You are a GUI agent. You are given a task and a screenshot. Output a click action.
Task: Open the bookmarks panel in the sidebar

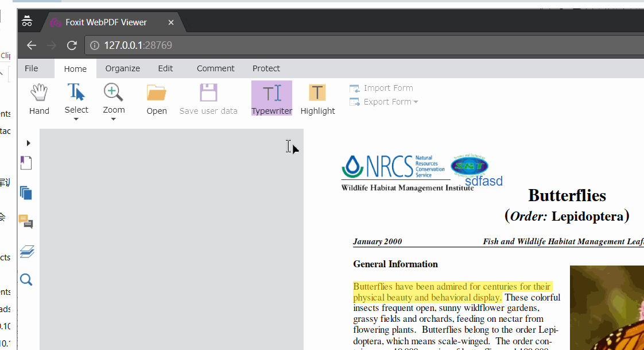pyautogui.click(x=26, y=163)
